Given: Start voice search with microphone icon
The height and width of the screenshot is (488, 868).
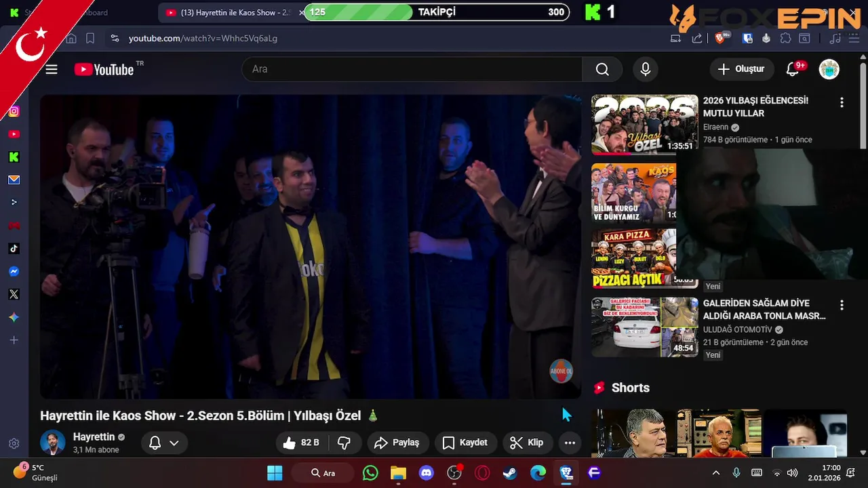Looking at the screenshot, I should coord(646,69).
